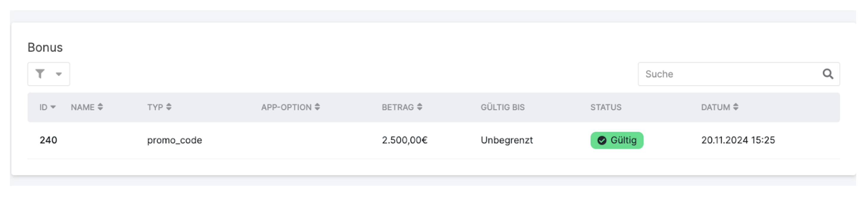Click the promo_code type cell

coord(175,140)
